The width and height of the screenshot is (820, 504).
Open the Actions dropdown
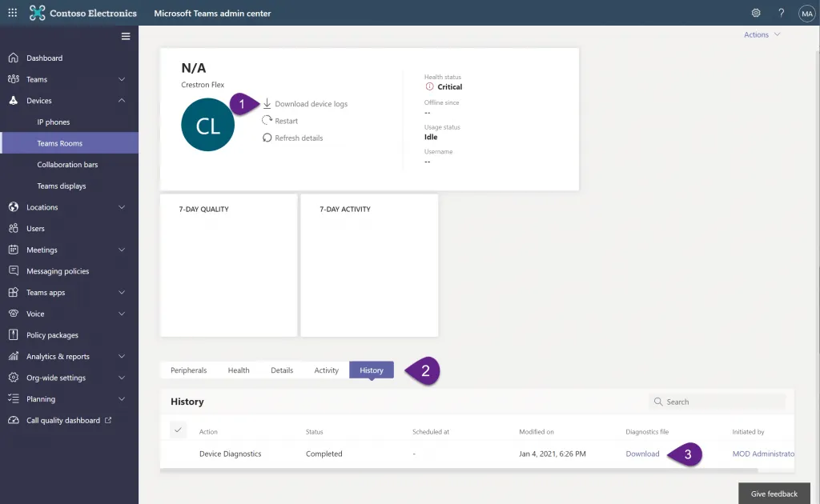(762, 35)
